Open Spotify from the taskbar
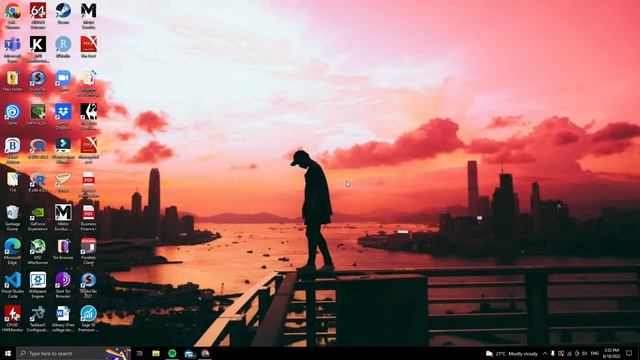Image resolution: width=640 pixels, height=360 pixels. click(172, 353)
